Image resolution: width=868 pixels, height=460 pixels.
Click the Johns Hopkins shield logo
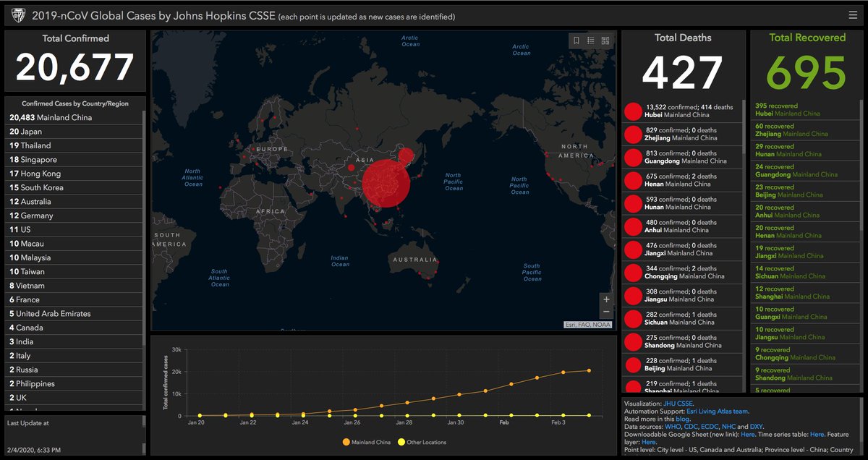(17, 14)
